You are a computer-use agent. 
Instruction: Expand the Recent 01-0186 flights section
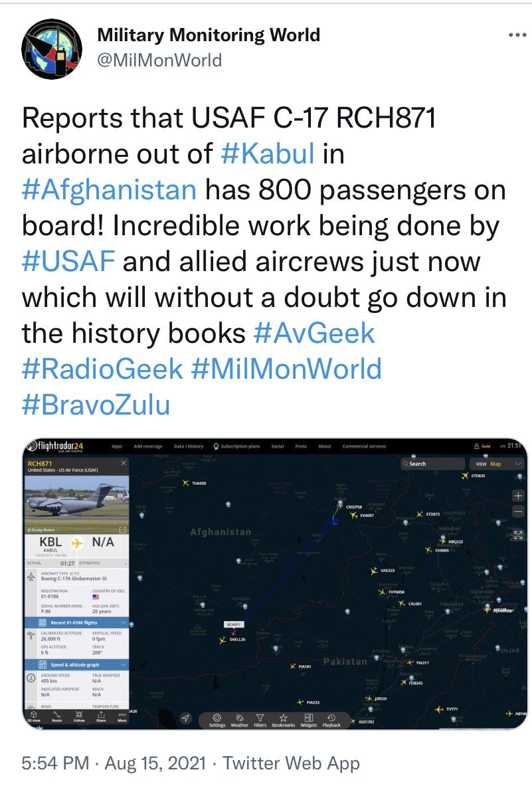click(x=76, y=623)
